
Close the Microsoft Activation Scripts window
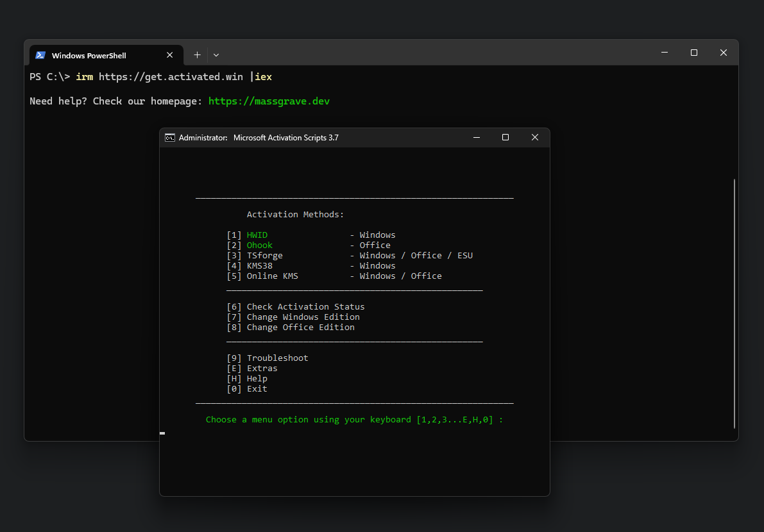coord(535,138)
